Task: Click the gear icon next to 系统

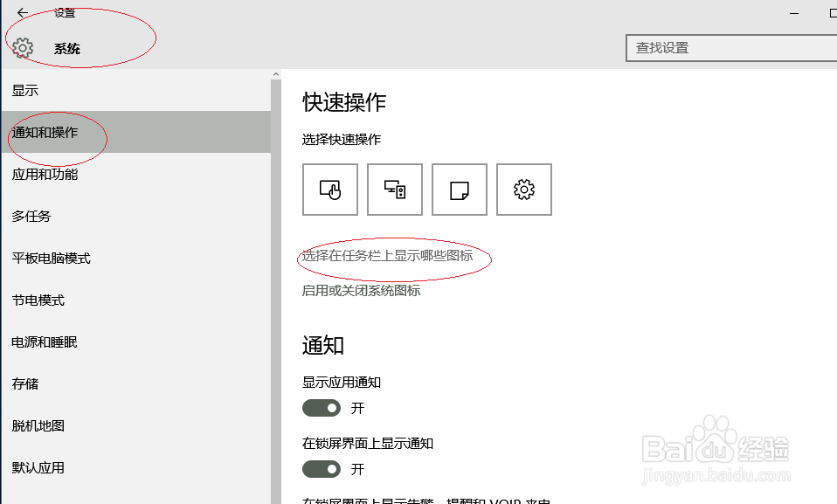Action: pos(22,48)
